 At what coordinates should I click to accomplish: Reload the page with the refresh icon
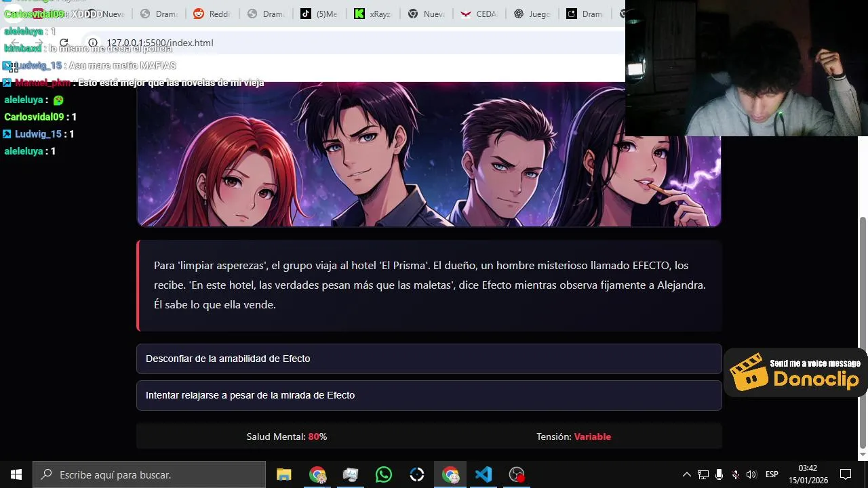click(x=64, y=43)
